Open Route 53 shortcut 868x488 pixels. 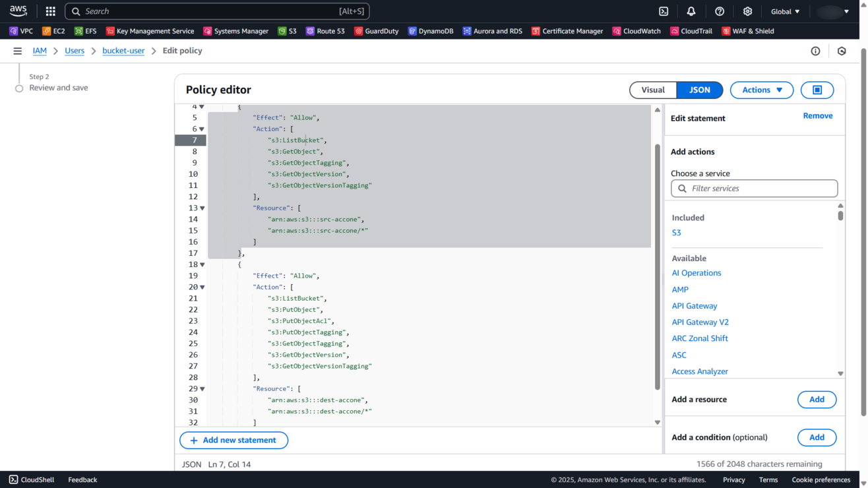[x=325, y=31]
